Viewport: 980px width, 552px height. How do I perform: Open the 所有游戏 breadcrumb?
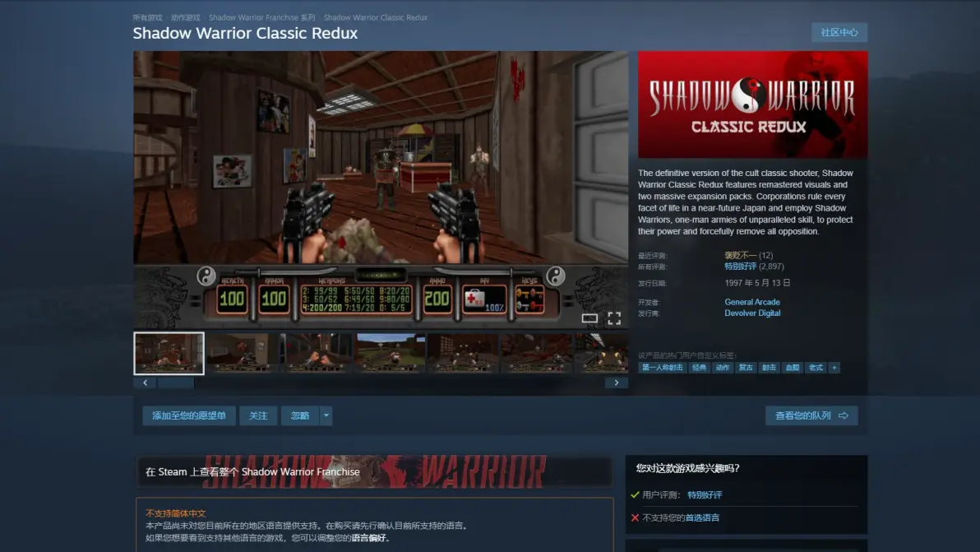pyautogui.click(x=147, y=17)
